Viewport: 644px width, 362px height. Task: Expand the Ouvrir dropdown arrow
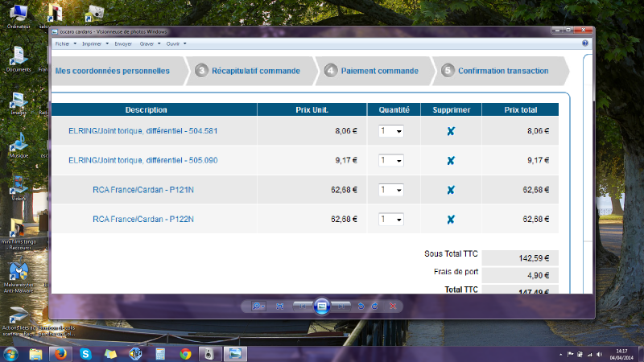(x=185, y=44)
